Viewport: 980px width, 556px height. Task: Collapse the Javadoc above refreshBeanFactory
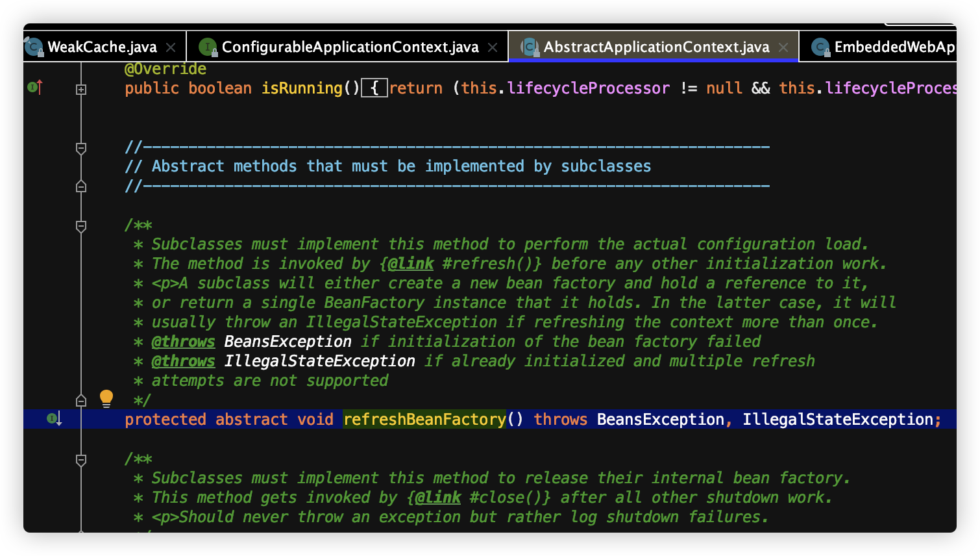81,227
